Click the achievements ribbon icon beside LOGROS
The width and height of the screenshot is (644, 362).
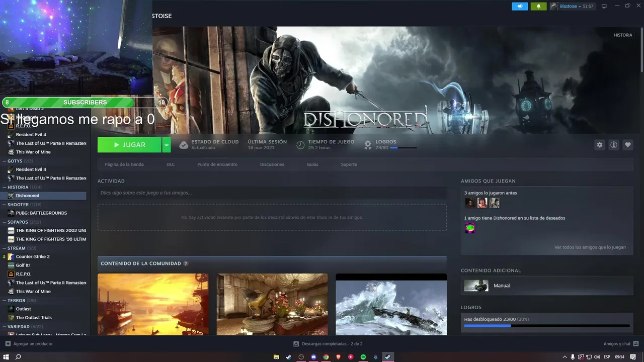(368, 145)
